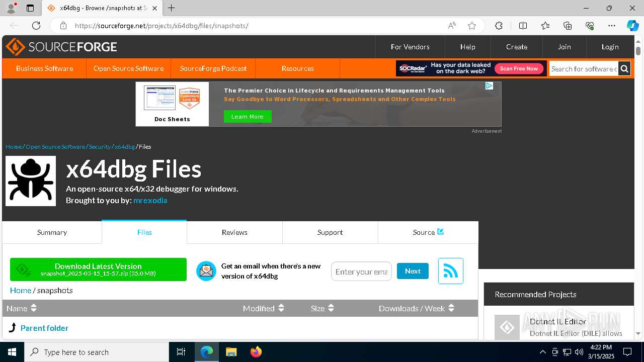Open the Source tab
644x362 pixels.
(428, 232)
